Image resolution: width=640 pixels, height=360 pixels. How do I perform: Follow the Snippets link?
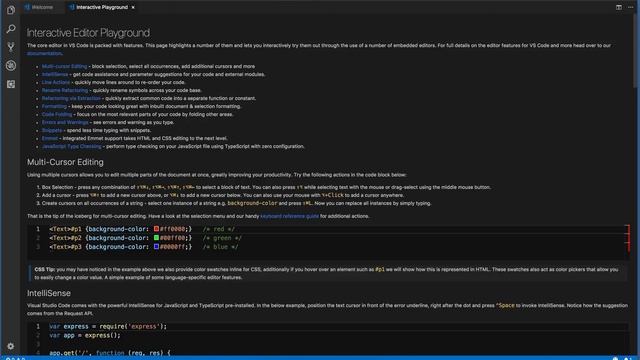click(x=52, y=130)
